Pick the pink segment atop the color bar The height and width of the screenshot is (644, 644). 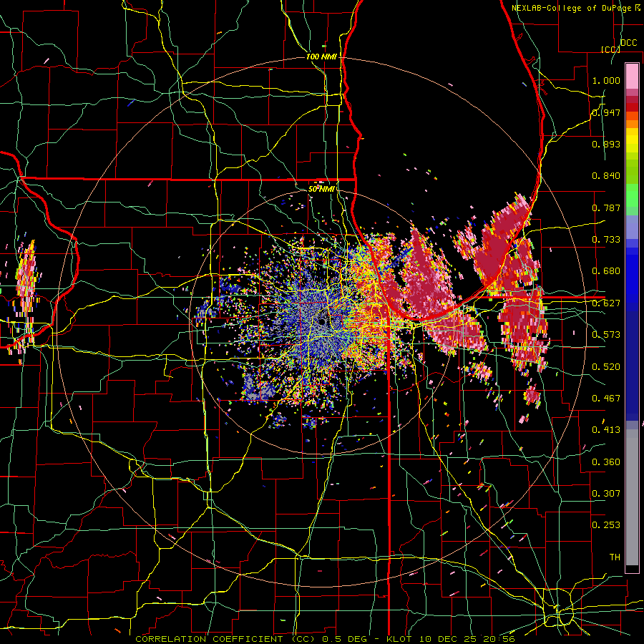pos(632,76)
